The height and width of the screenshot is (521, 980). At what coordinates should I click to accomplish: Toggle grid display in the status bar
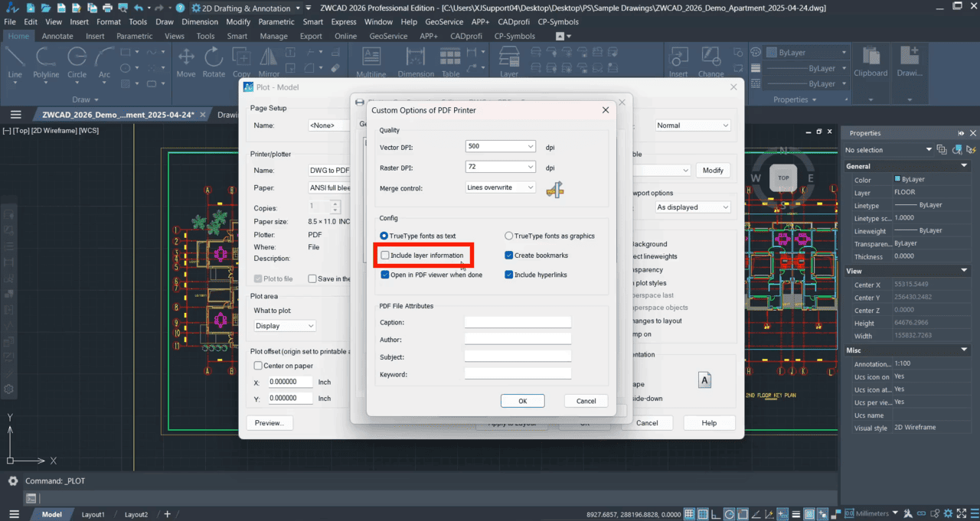688,513
